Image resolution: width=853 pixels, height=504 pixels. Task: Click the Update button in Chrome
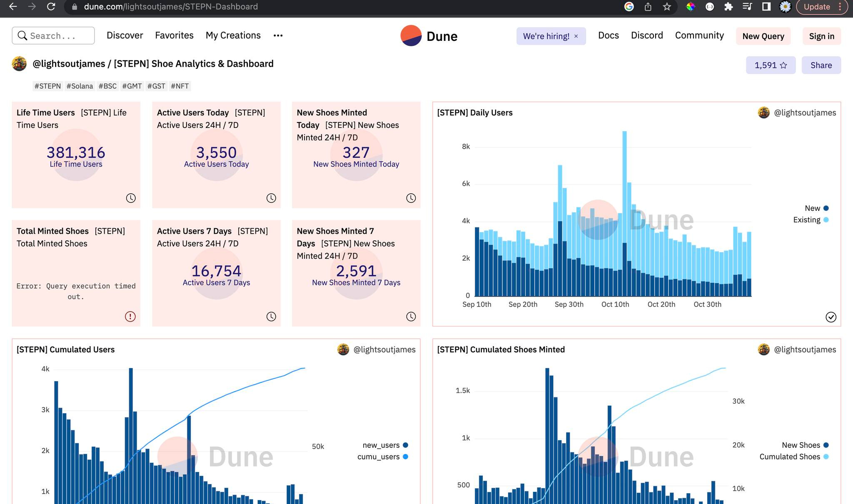[x=822, y=7]
